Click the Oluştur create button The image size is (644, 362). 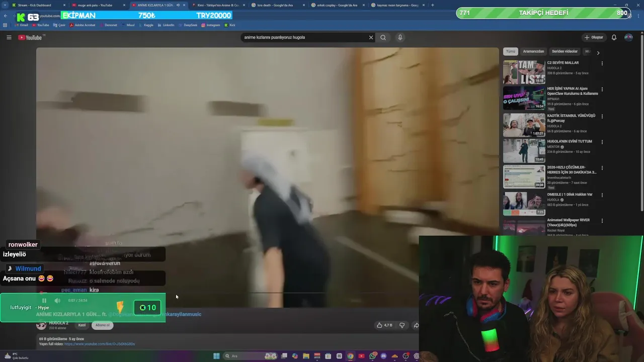pos(594,37)
